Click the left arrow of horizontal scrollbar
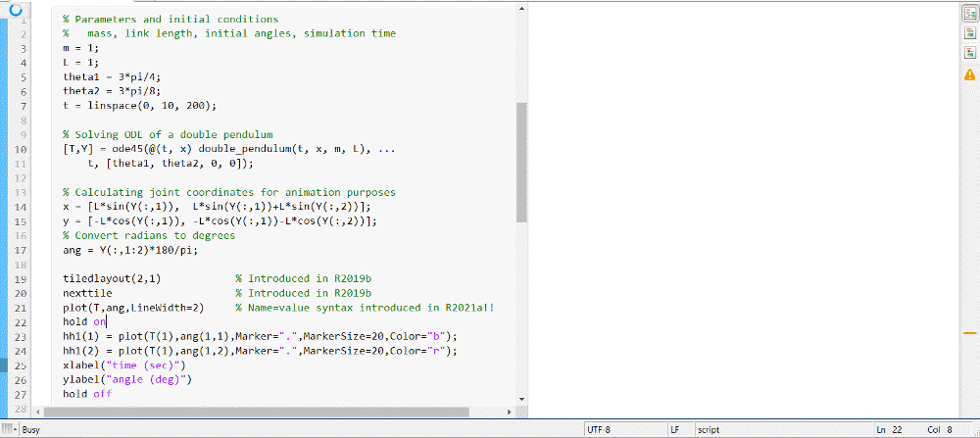This screenshot has width=980, height=438. pos(39,413)
